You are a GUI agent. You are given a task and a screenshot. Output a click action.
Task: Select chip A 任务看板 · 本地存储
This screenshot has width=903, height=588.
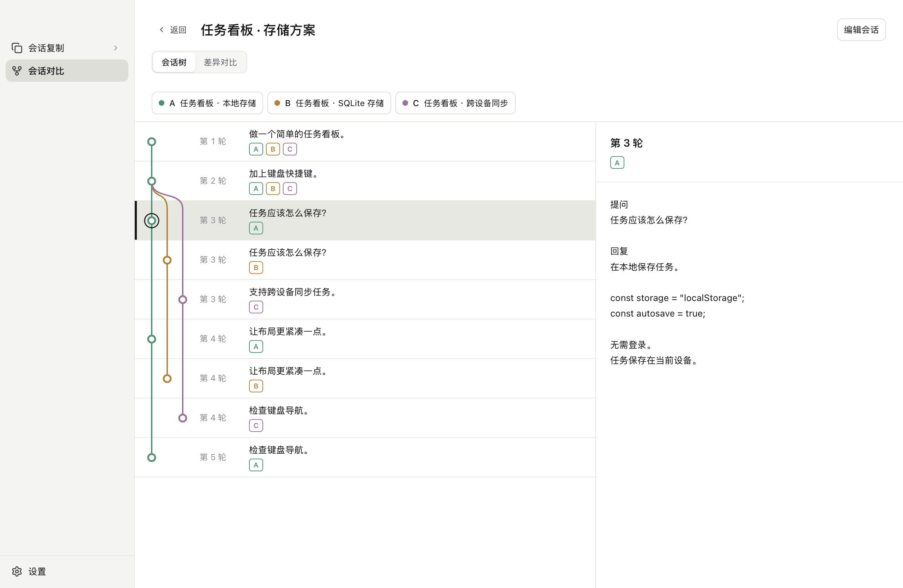(x=207, y=103)
